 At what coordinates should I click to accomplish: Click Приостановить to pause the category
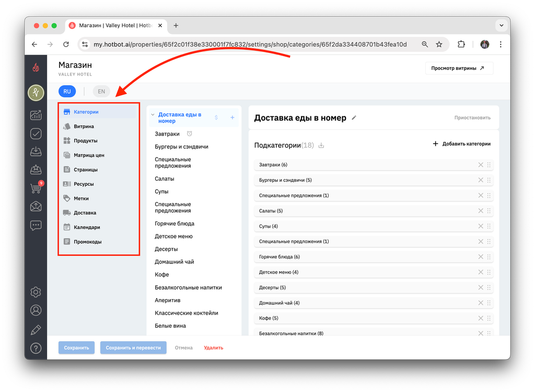[x=472, y=117]
